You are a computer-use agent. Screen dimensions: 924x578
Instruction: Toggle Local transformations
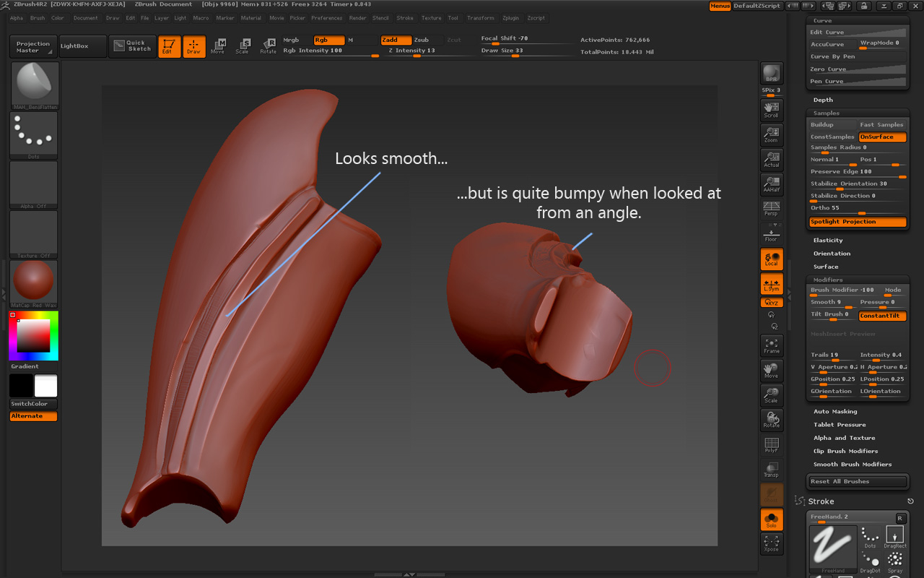coord(772,259)
